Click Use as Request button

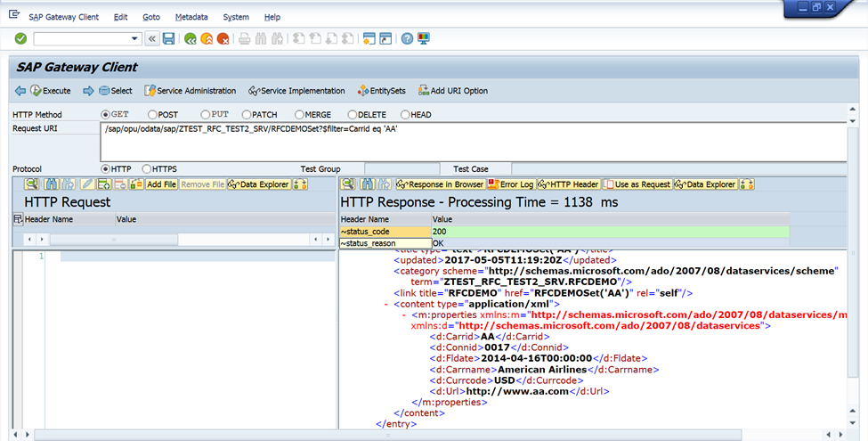pos(637,184)
